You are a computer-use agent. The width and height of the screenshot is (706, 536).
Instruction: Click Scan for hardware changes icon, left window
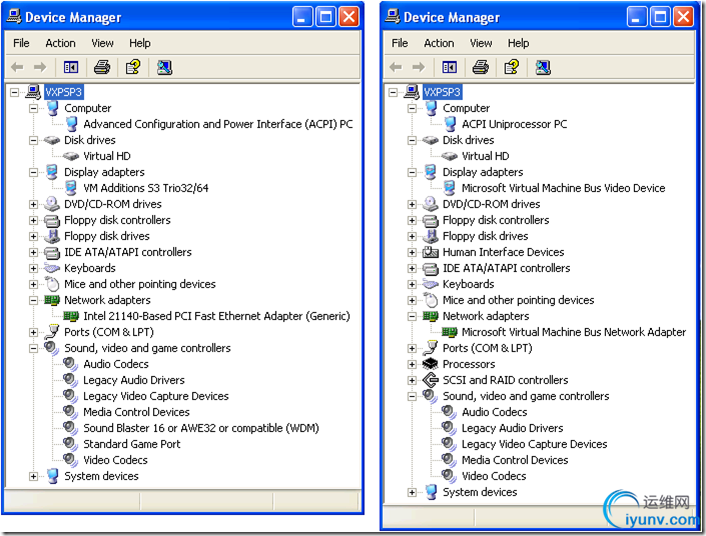point(164,68)
